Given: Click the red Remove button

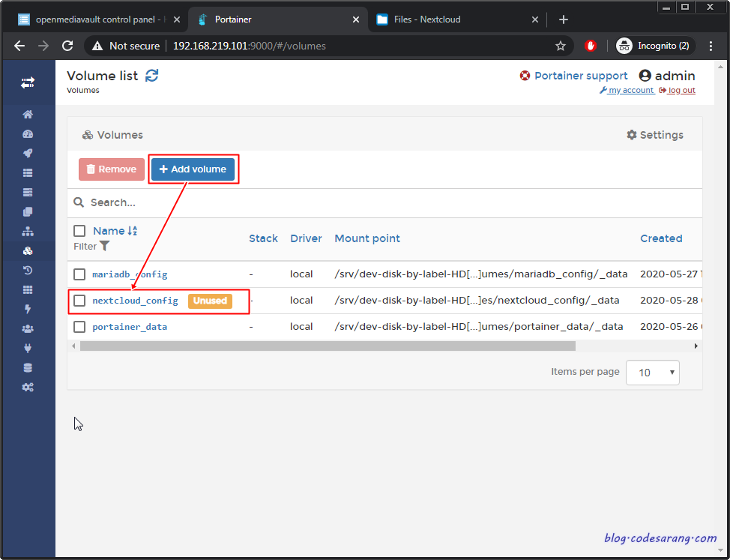Looking at the screenshot, I should point(111,169).
